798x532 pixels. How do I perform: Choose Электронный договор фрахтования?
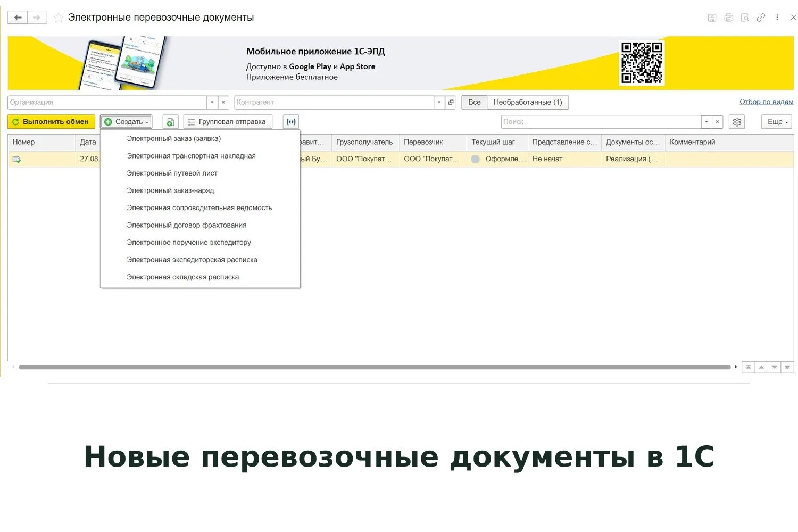pos(200,225)
